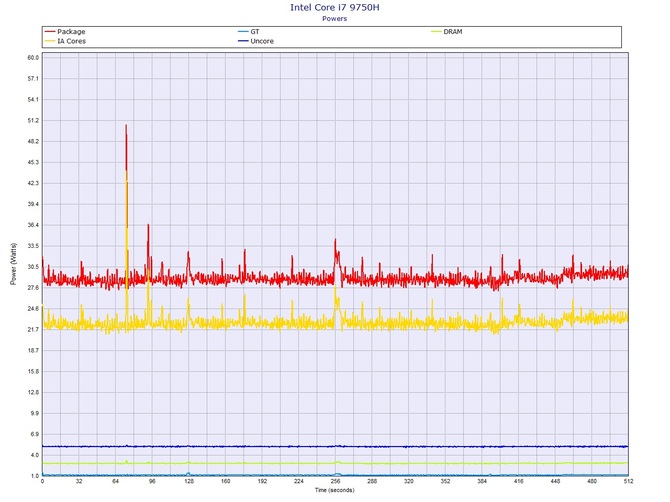Click the IA Cores legend label
The image size is (670, 502).
[x=72, y=41]
